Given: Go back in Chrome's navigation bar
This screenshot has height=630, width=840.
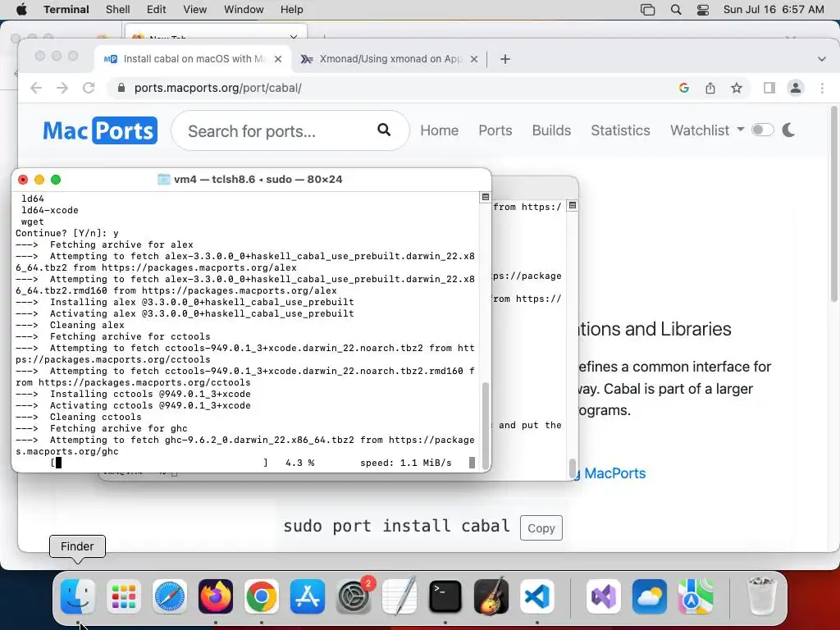Looking at the screenshot, I should point(36,88).
